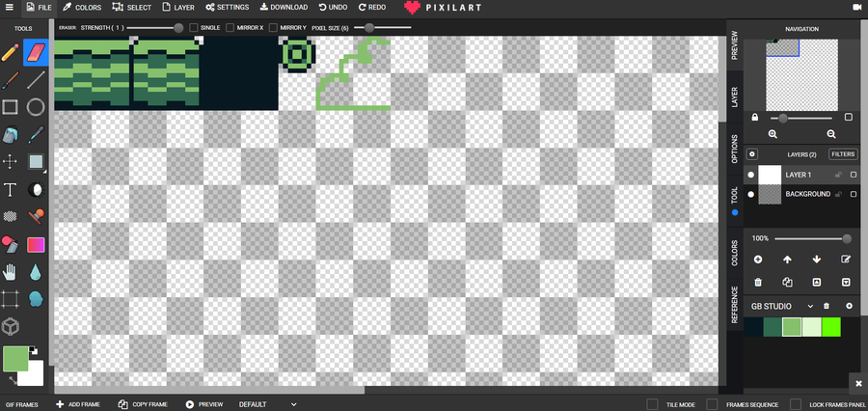Select the Pencil tool
The height and width of the screenshot is (411, 868).
click(x=10, y=53)
